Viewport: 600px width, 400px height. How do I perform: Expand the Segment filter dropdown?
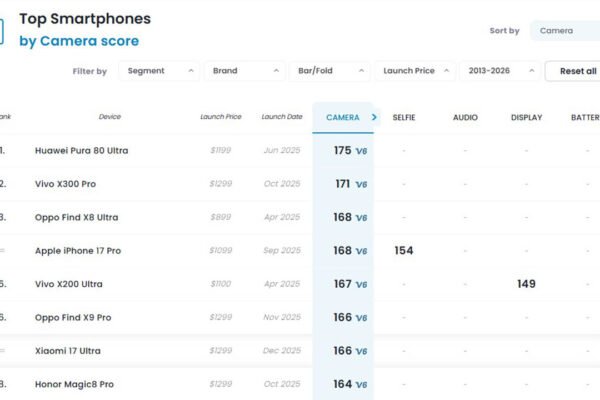pos(158,71)
